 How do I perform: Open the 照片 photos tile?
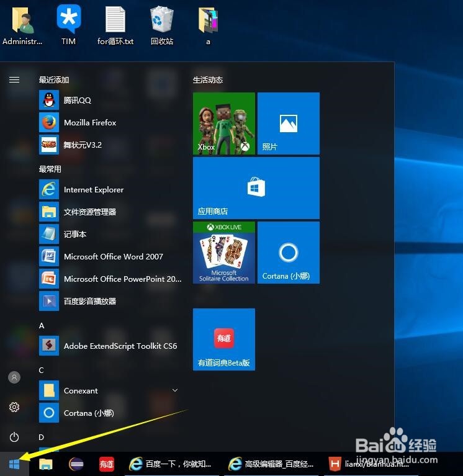tap(289, 123)
